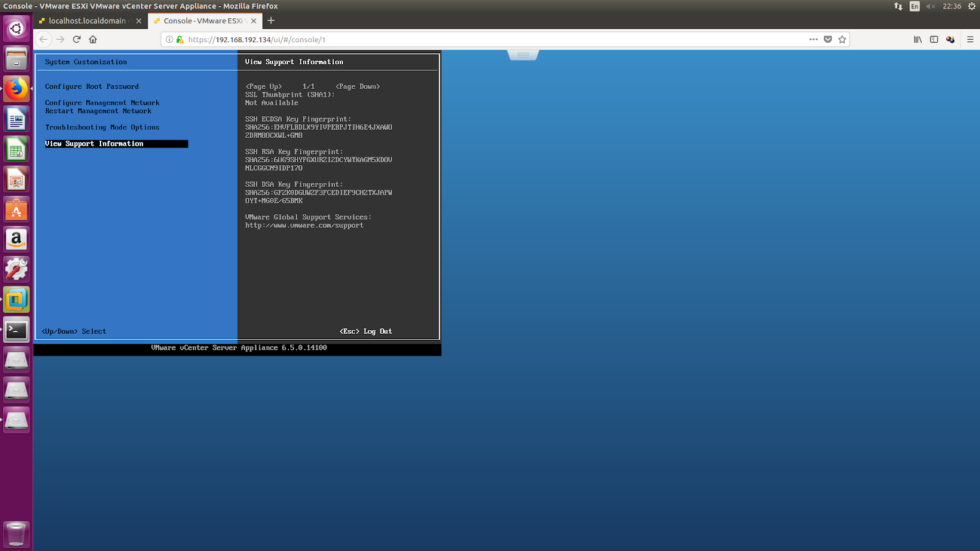Open the page actions (...) menu
The image size is (980, 551).
click(813, 39)
